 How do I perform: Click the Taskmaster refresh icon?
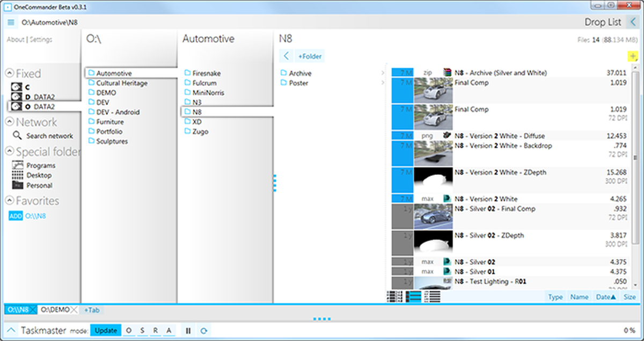203,331
